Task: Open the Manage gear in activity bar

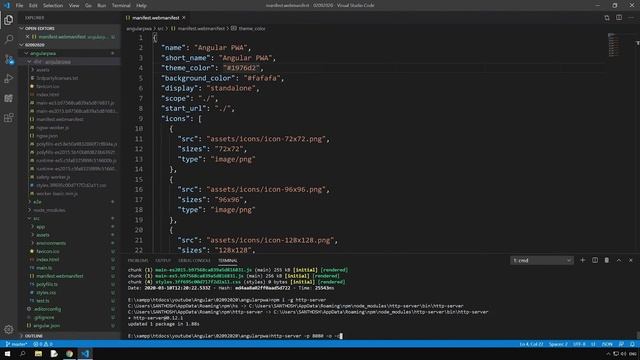Action: [9, 329]
